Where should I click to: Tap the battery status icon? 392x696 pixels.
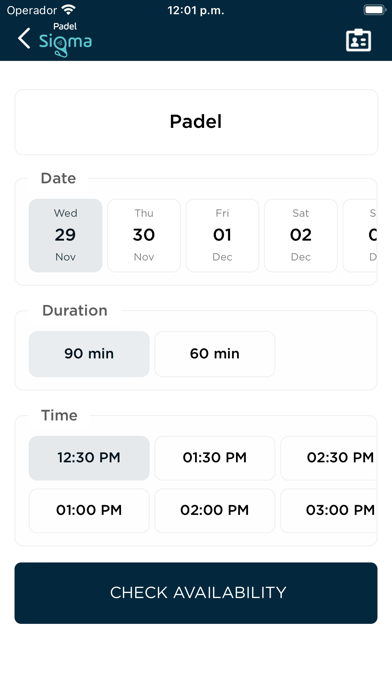374,10
